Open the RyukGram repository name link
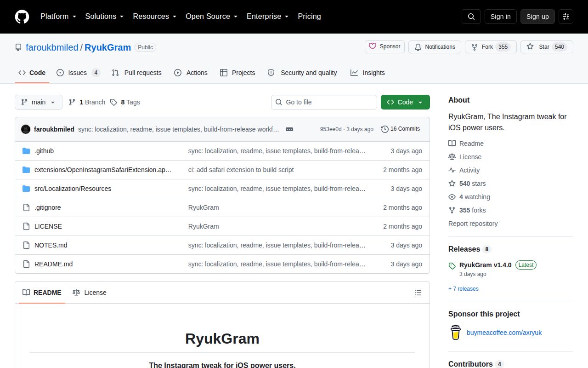Screen dimensions: 588x368 point(108,47)
